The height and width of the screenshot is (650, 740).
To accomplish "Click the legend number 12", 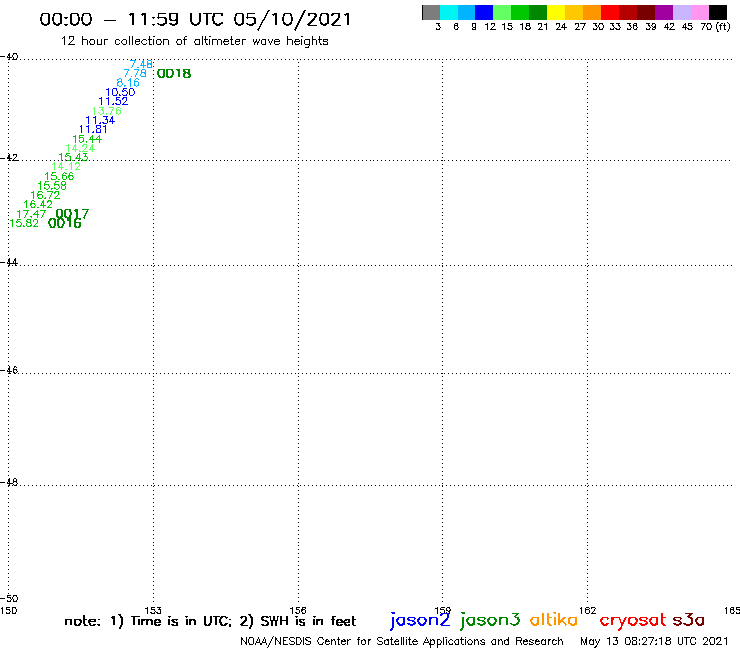I will tap(490, 27).
